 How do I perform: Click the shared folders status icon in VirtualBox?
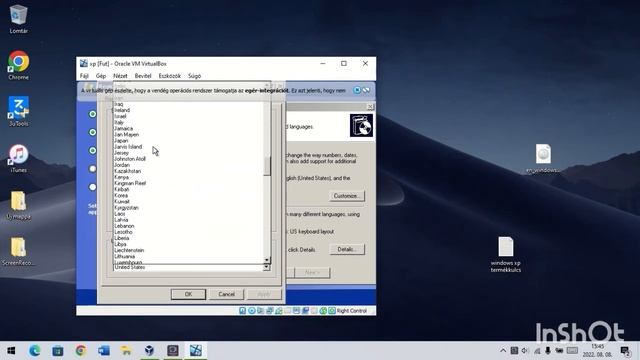tap(287, 311)
